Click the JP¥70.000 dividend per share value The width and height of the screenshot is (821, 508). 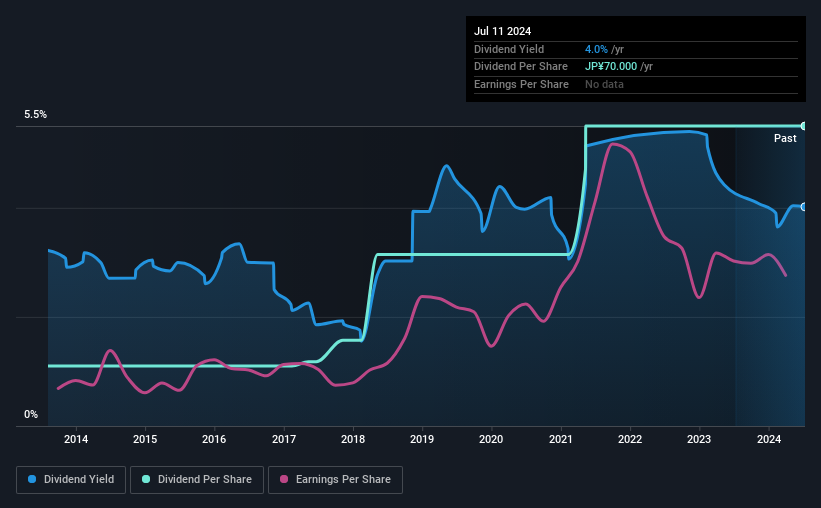click(611, 67)
